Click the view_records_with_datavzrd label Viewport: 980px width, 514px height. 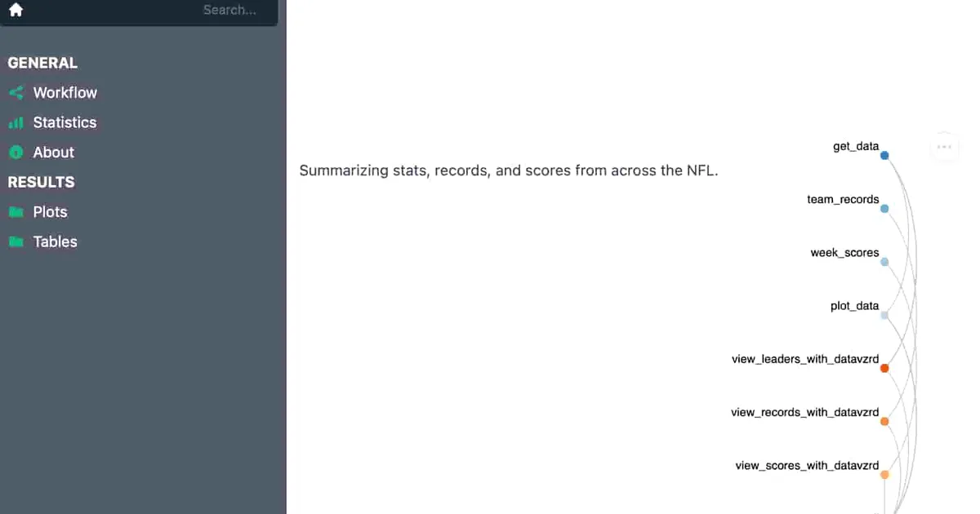(804, 412)
